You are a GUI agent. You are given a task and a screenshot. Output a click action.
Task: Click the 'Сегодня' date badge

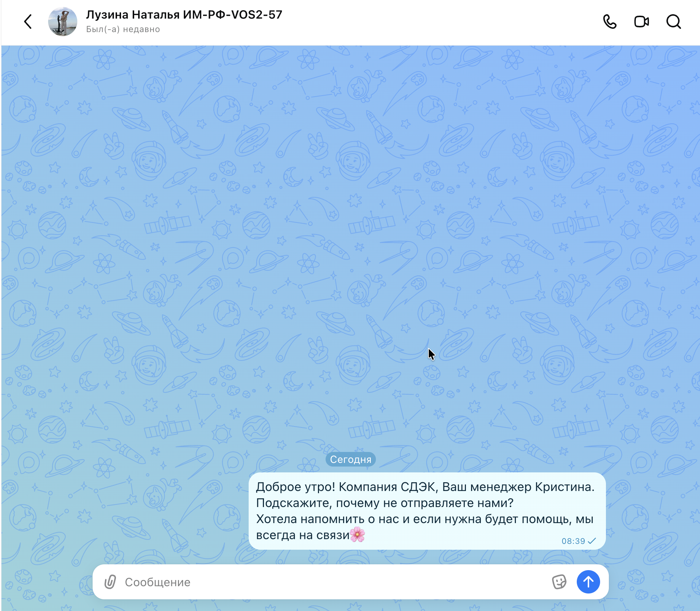(350, 459)
